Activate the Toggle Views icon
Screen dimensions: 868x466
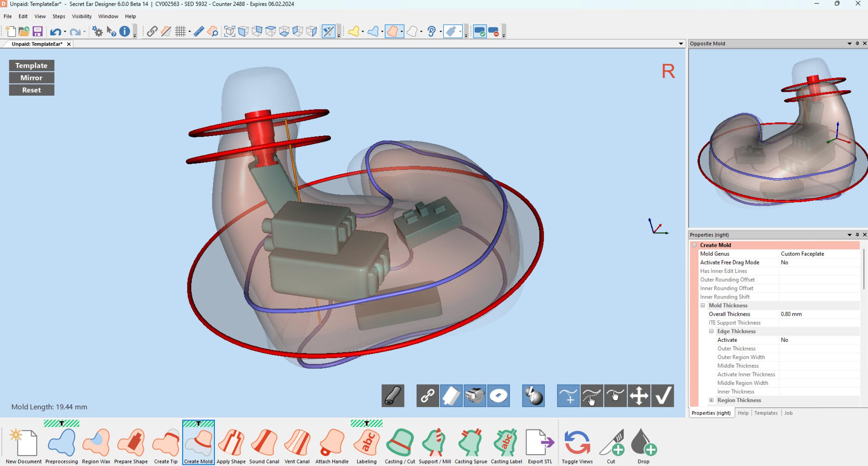coord(577,443)
